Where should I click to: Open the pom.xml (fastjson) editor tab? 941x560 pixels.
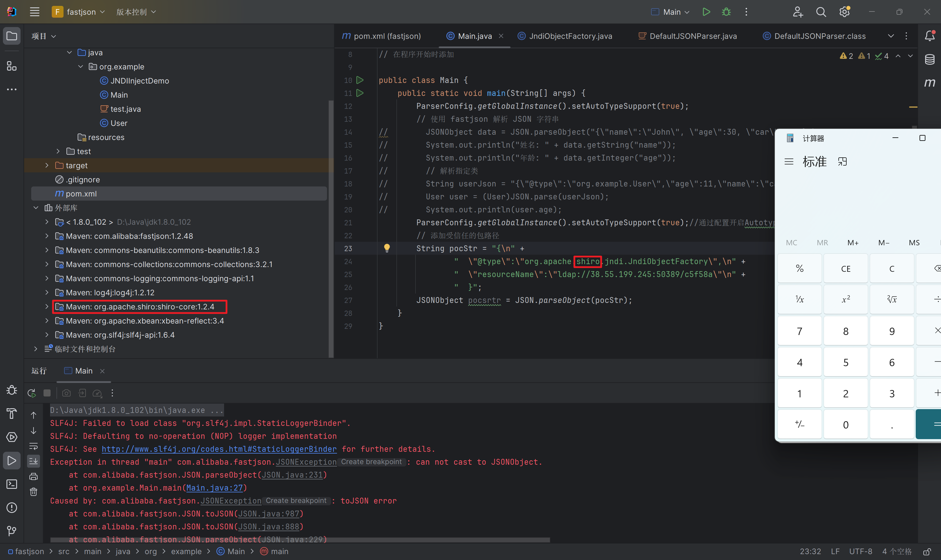387,36
